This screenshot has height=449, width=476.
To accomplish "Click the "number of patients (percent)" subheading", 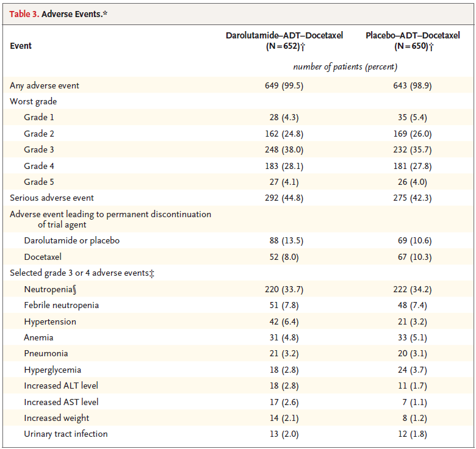I will pos(345,66).
